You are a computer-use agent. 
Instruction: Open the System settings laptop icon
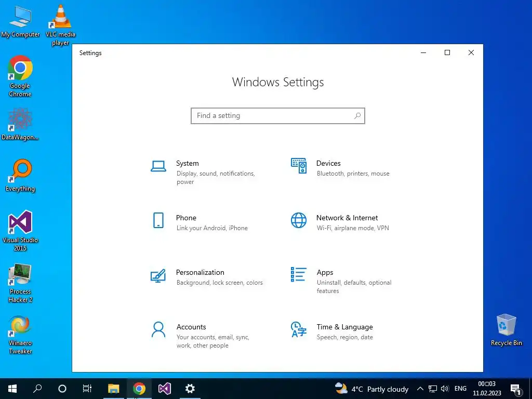pos(158,167)
